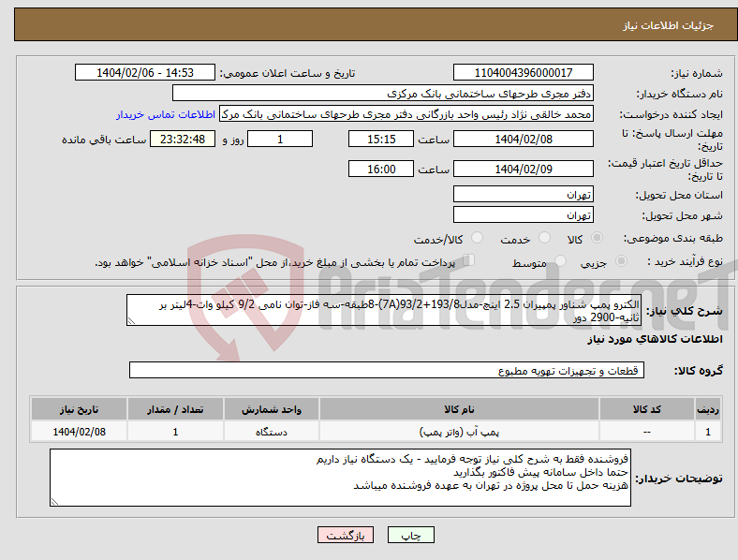Click the استان محل تحویل field
This screenshot has height=560, width=738.
(x=524, y=194)
